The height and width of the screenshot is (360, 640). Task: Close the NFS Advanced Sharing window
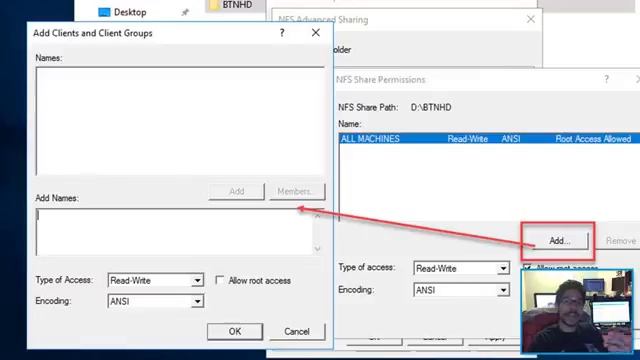pos(531,19)
